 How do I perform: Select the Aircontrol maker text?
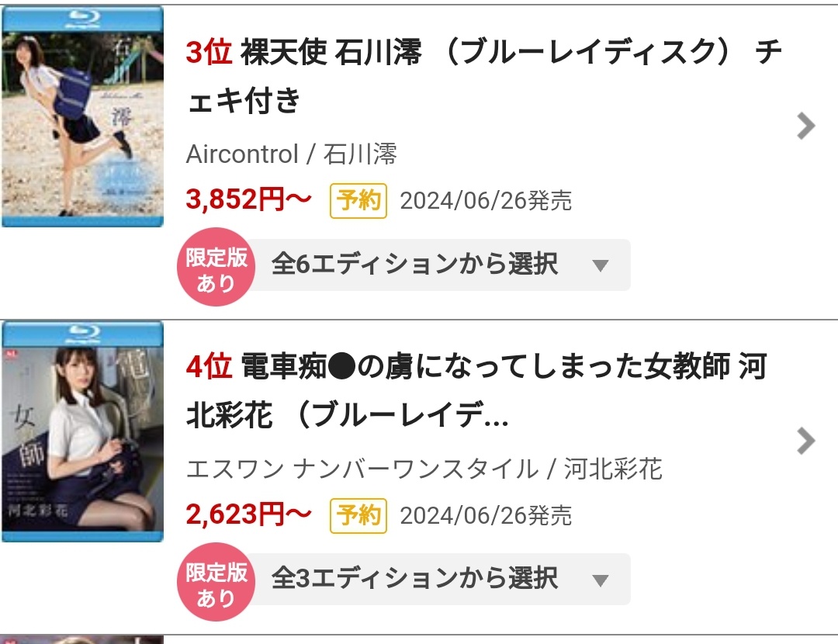(x=242, y=154)
